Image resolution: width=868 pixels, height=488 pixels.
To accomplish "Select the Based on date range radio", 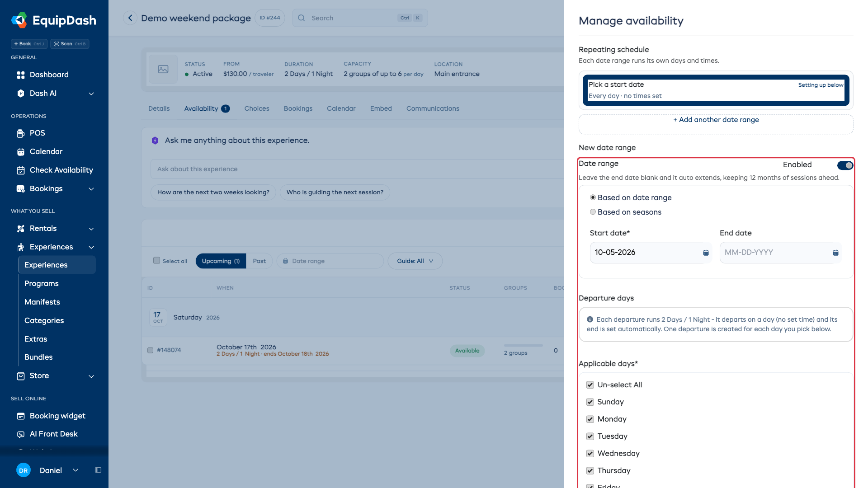I will pyautogui.click(x=593, y=197).
